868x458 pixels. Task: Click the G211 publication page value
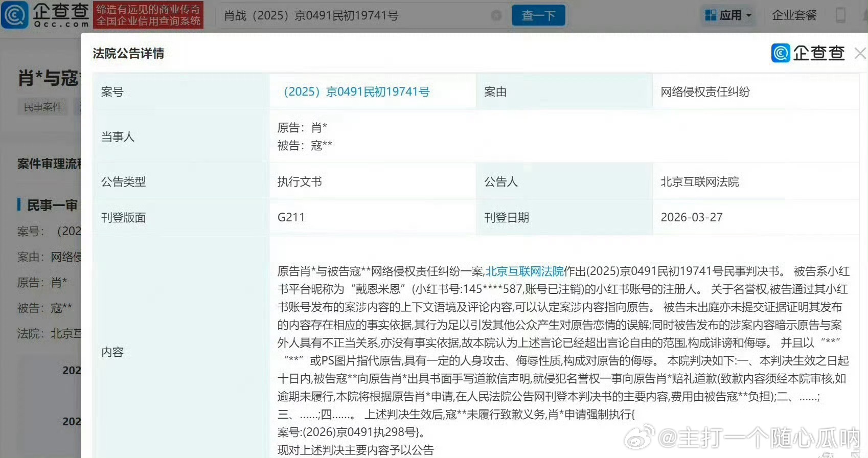(x=291, y=217)
